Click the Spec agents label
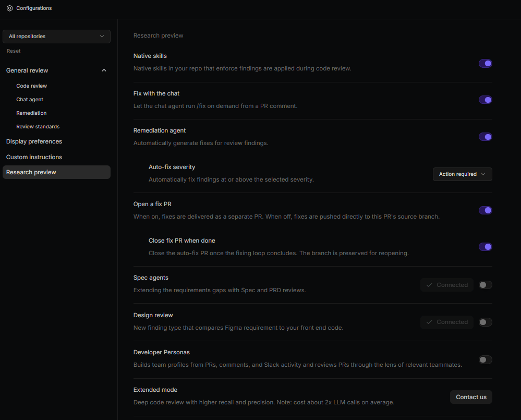The height and width of the screenshot is (420, 521). tap(151, 278)
